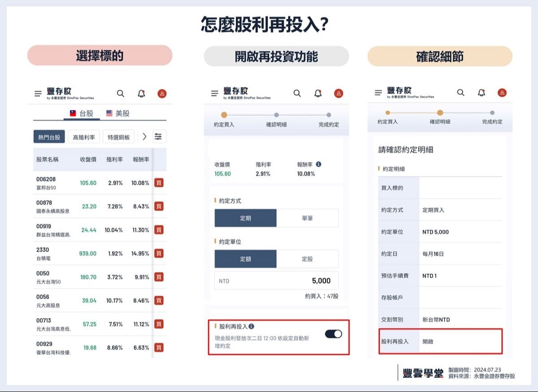
Task: Click the 買 button for 0050 元大台灣50
Action: [159, 277]
